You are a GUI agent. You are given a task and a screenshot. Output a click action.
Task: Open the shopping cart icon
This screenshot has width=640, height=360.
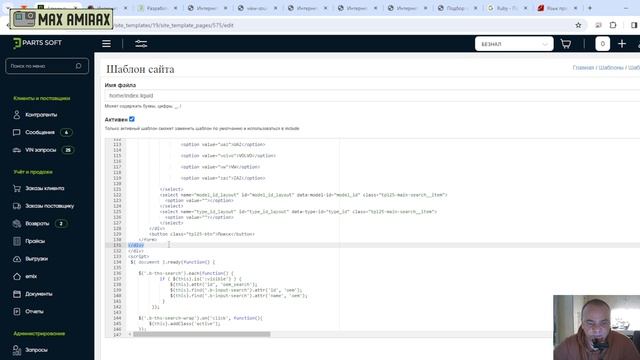tap(566, 44)
